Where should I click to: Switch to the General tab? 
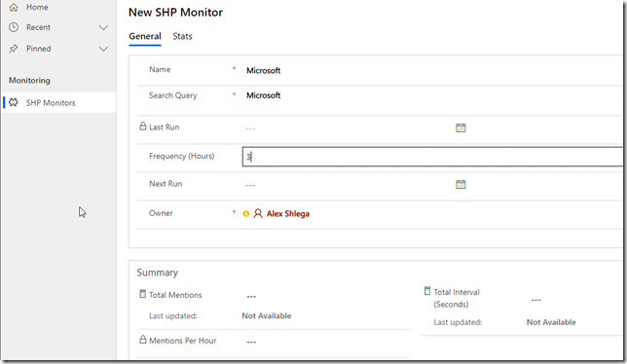coord(145,36)
